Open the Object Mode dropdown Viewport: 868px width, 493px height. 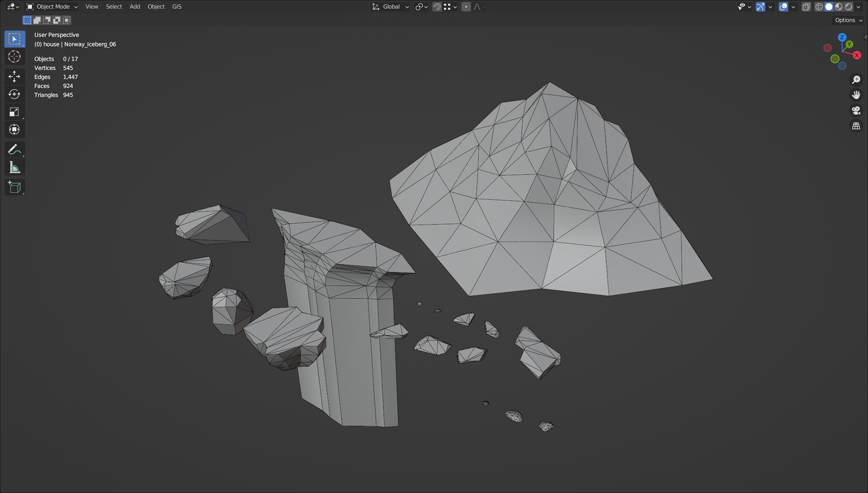52,7
